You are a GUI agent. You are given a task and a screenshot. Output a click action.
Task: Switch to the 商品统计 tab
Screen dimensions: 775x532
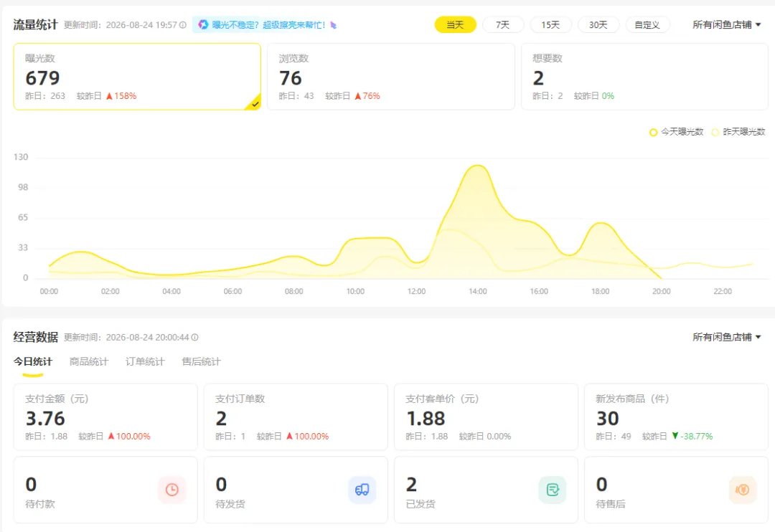pos(89,361)
